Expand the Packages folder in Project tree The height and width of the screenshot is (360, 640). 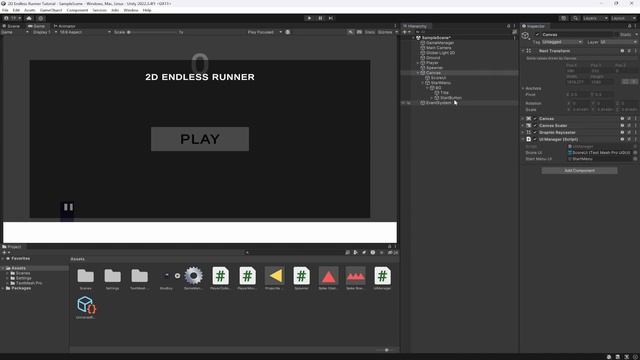coord(3,288)
